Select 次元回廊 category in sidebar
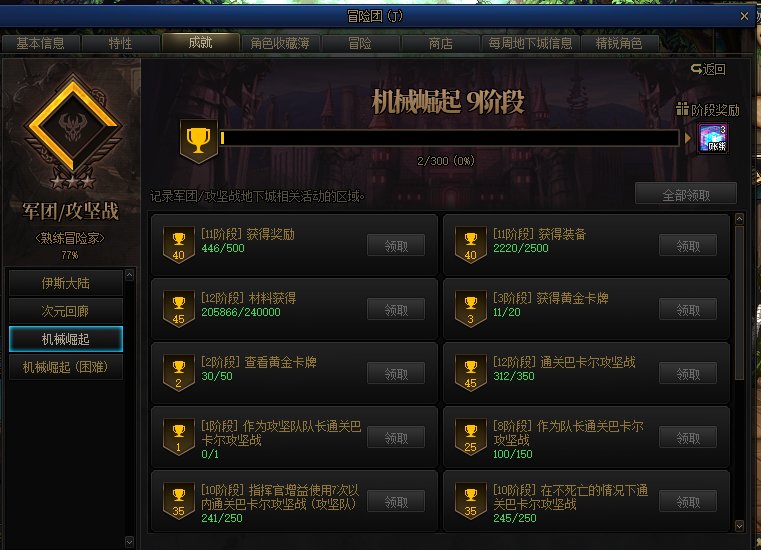 [66, 311]
